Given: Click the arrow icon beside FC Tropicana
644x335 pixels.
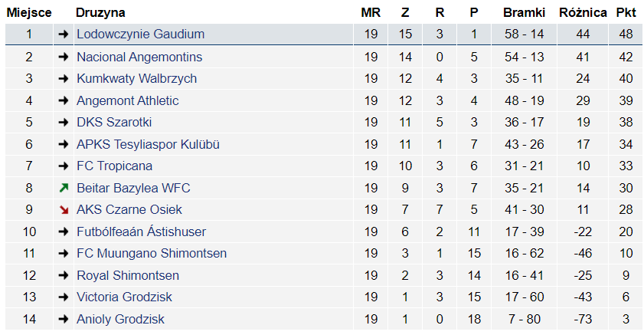Looking at the screenshot, I should tap(64, 166).
